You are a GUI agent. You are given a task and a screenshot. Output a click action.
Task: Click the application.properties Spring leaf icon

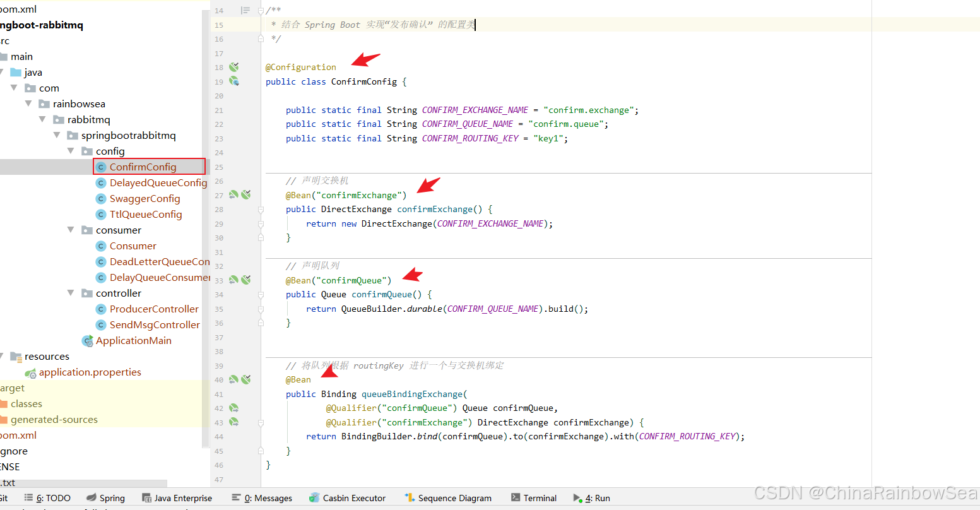tap(30, 372)
